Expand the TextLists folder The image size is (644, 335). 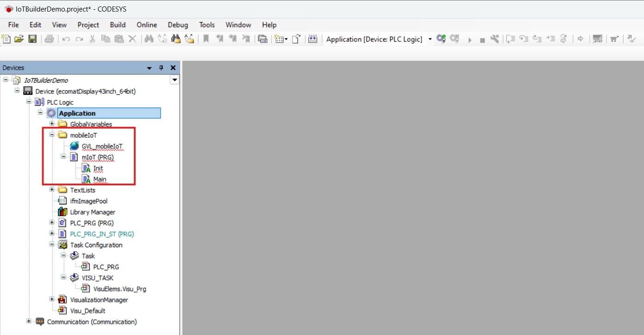pyautogui.click(x=52, y=190)
